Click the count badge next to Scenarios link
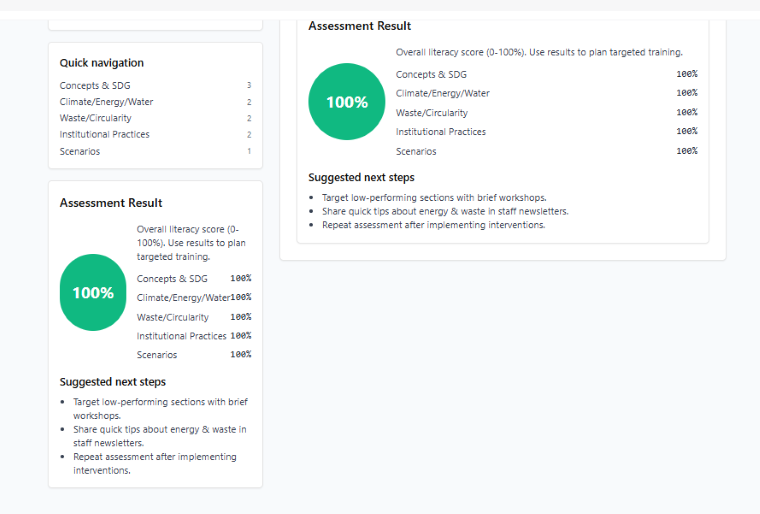The image size is (760, 514). (249, 151)
